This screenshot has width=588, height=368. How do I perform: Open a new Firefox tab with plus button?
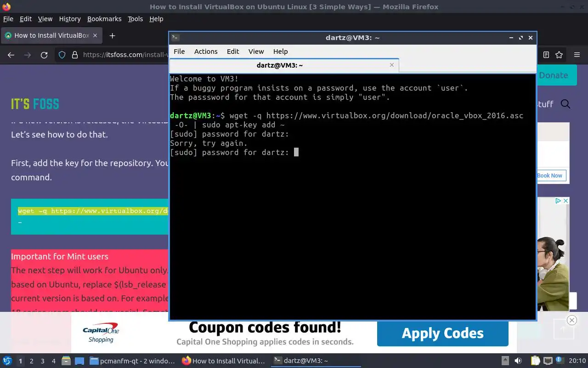tap(112, 35)
